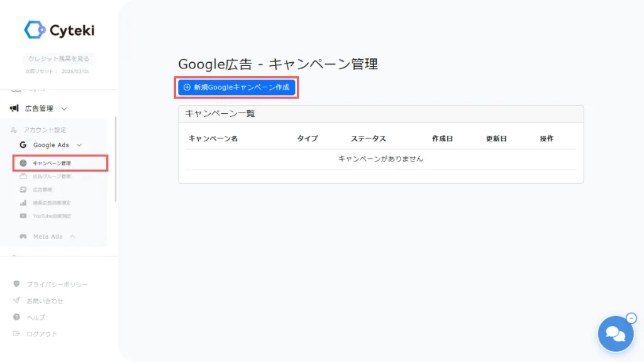The image size is (644, 362).
Task: Click the bar chart icon for 検索広告効果測定
Action: (x=23, y=203)
